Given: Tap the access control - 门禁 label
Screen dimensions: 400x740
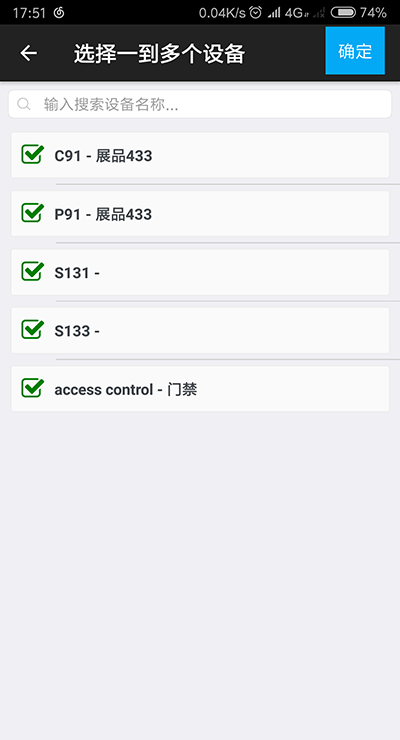Looking at the screenshot, I should 125,390.
